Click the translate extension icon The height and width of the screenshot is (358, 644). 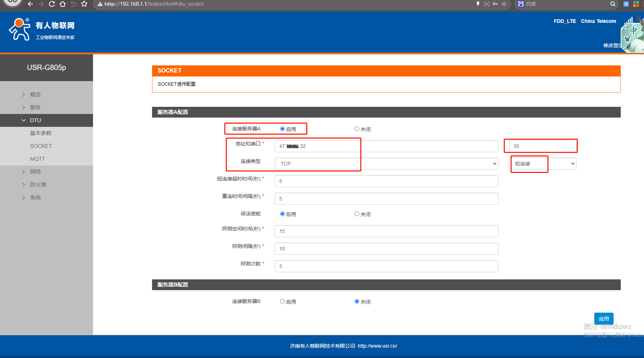[626, 4]
